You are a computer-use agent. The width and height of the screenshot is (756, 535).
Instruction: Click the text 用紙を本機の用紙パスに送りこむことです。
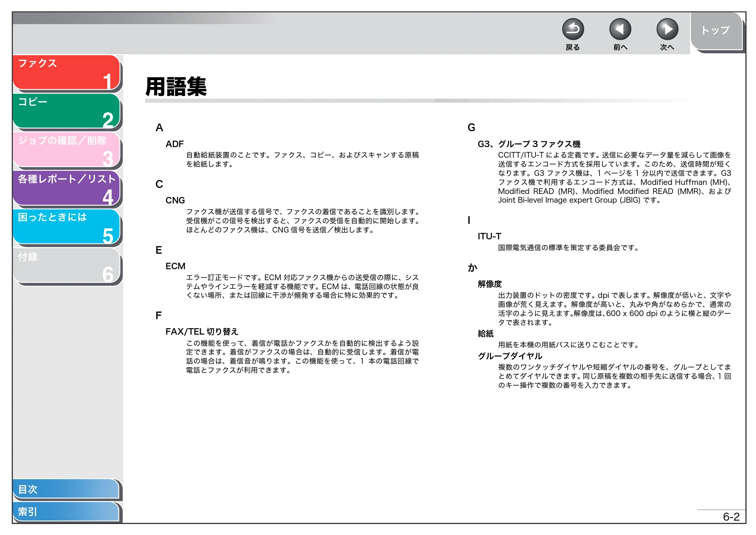click(x=568, y=345)
